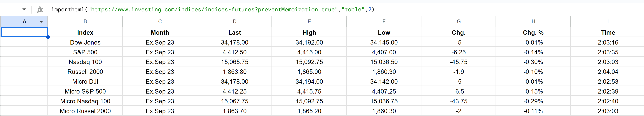Click S&P 500 last price 4,412.50
The height and width of the screenshot is (116, 644).
(x=234, y=52)
